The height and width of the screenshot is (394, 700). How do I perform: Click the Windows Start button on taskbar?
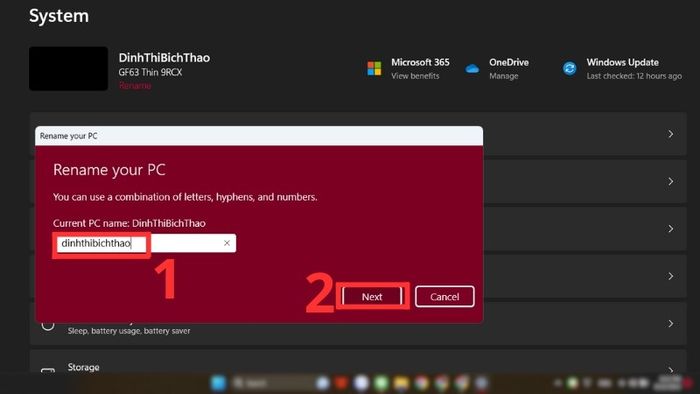[x=218, y=383]
